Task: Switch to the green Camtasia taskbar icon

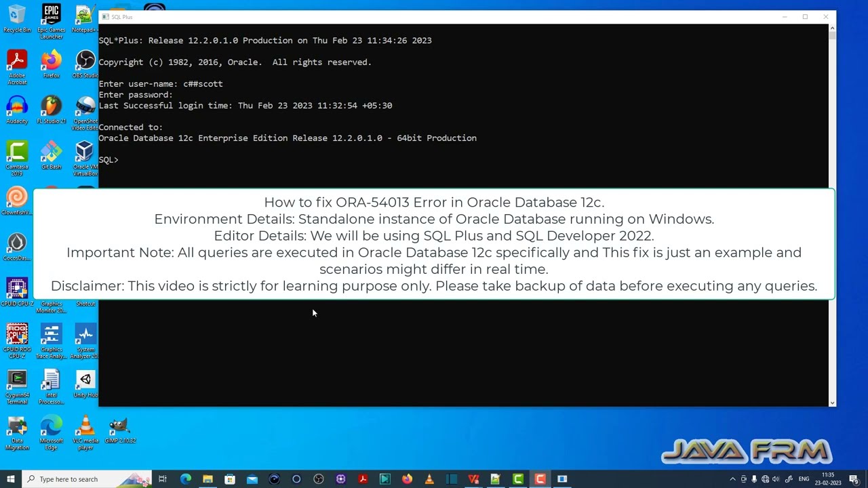Action: point(518,479)
